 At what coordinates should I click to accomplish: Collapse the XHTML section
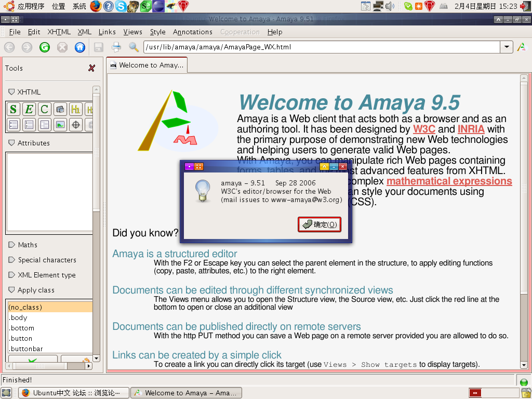coord(11,92)
